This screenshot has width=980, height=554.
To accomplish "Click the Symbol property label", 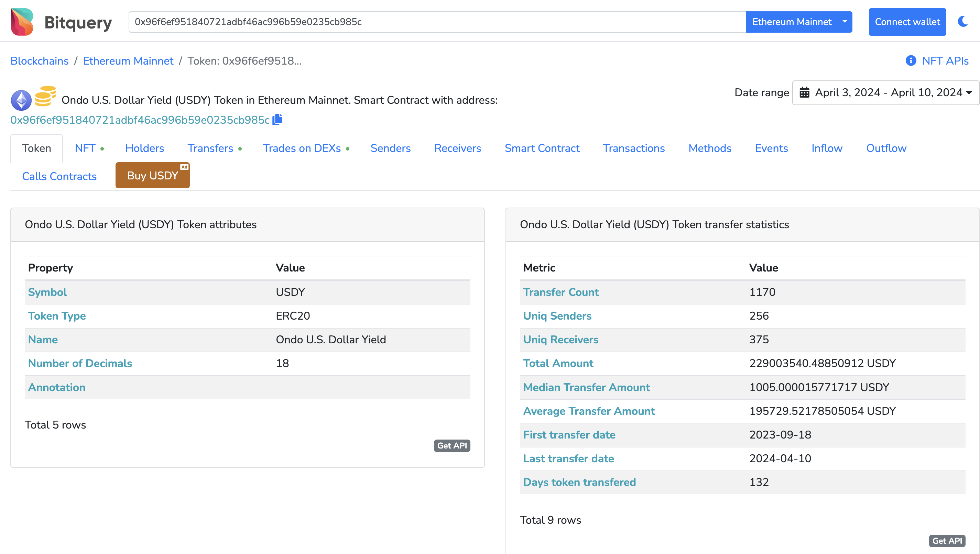I will coord(47,292).
